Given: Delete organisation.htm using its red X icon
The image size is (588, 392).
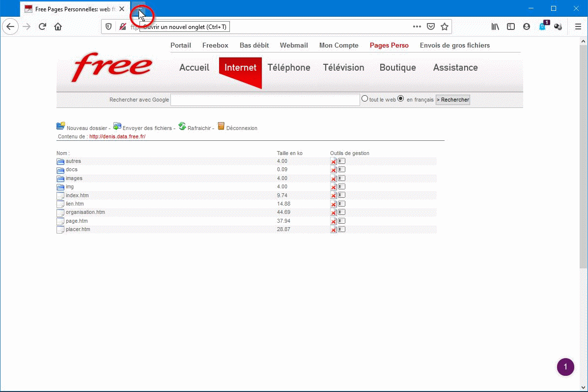Looking at the screenshot, I should (334, 212).
